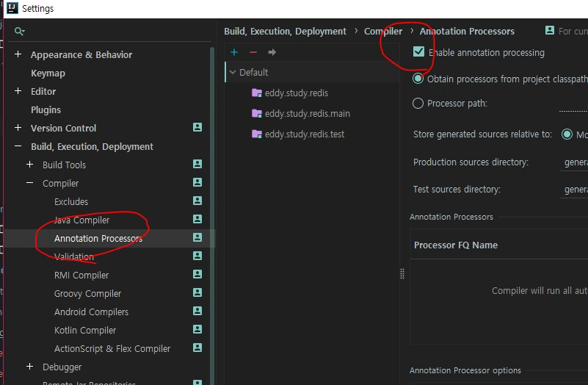Click the eddy.study.redis.main module folder icon
The image size is (588, 385).
[257, 114]
